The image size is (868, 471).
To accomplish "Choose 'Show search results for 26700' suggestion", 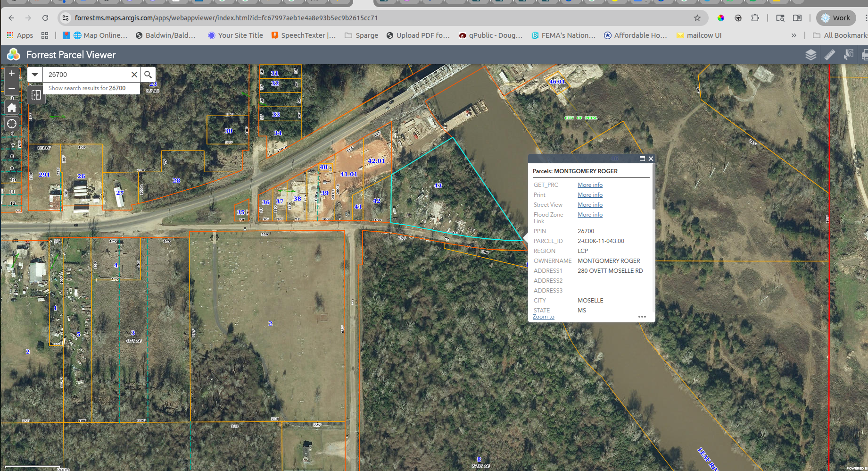I will click(91, 88).
